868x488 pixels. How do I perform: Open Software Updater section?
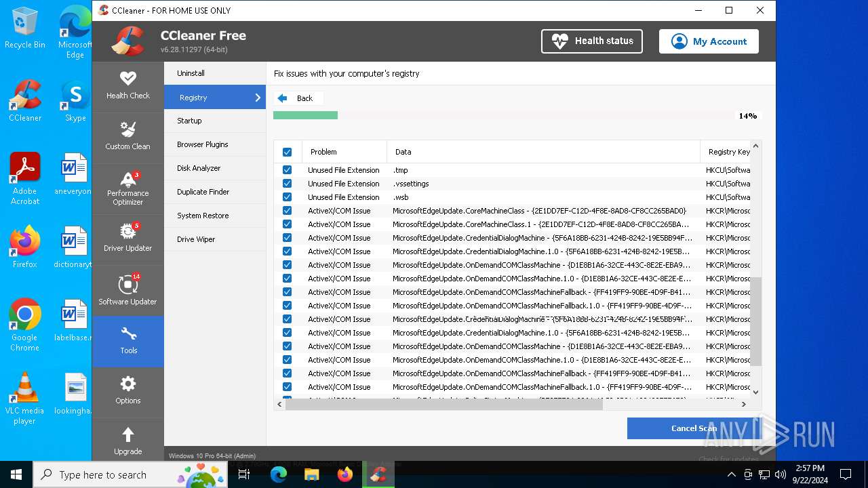[x=127, y=290]
